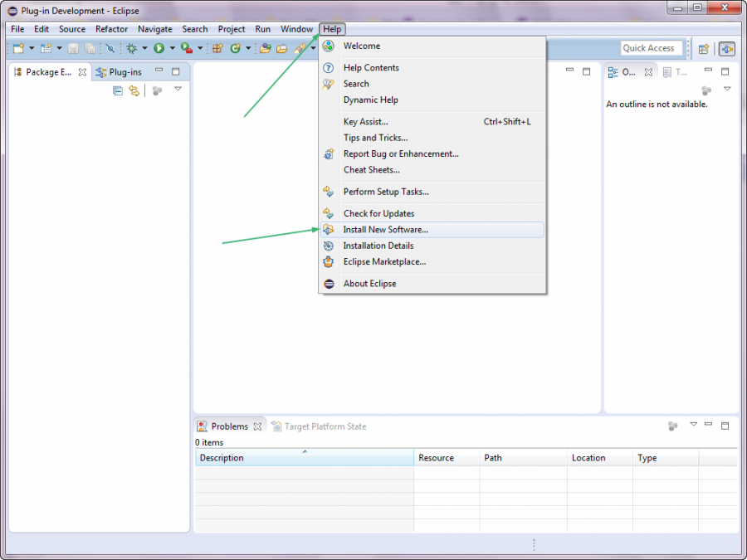Toggle Link with Editor in Package Explorer
Screen dimensions: 747x560
[134, 90]
